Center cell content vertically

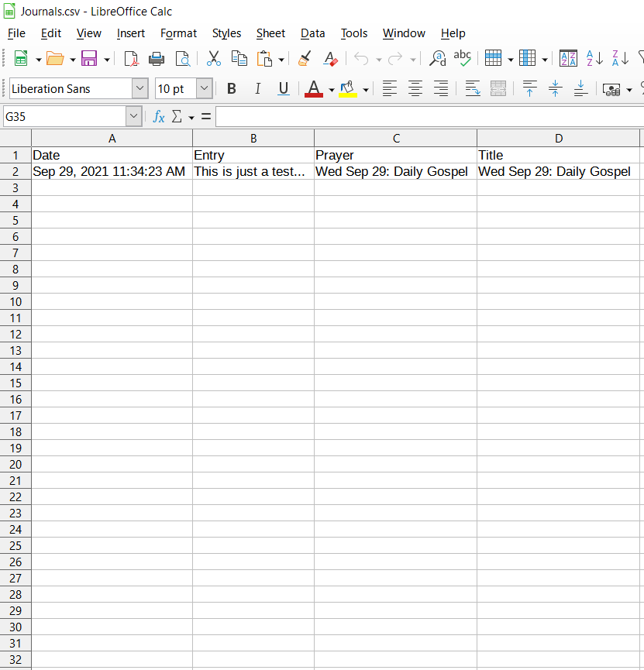555,89
